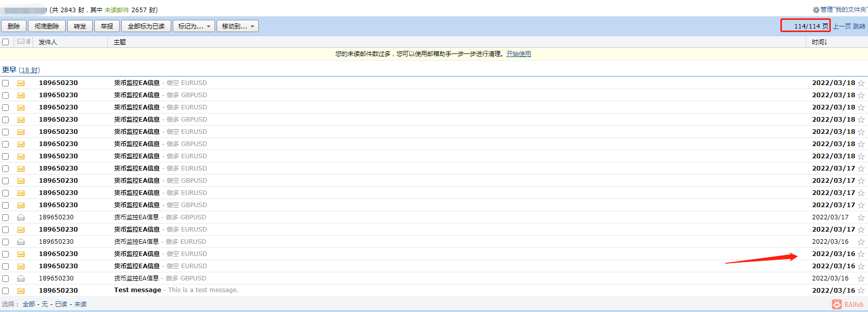This screenshot has height=312, width=868.
Task: Select all mail via 全部 link
Action: (x=29, y=304)
